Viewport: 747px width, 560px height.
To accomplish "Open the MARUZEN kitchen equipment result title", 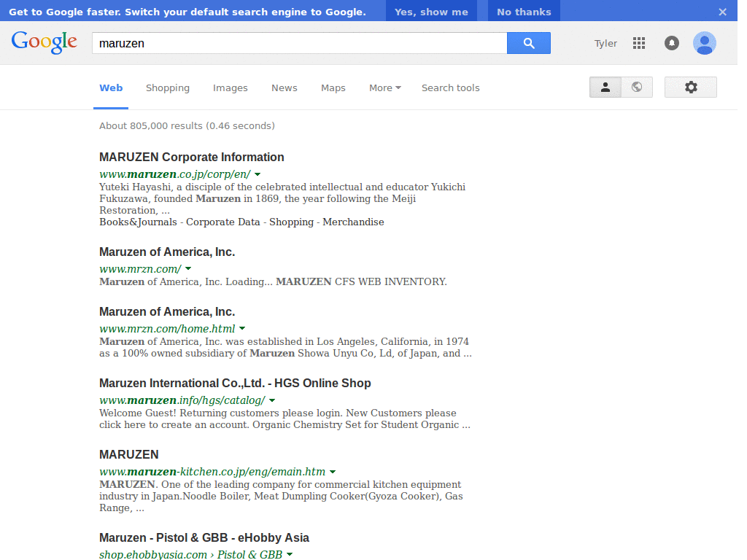I will [128, 455].
